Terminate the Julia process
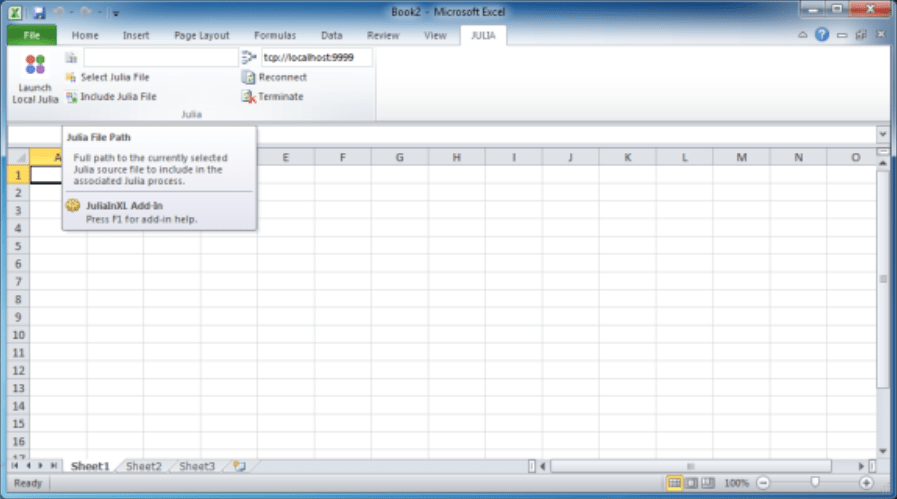This screenshot has height=499, width=897. click(273, 97)
